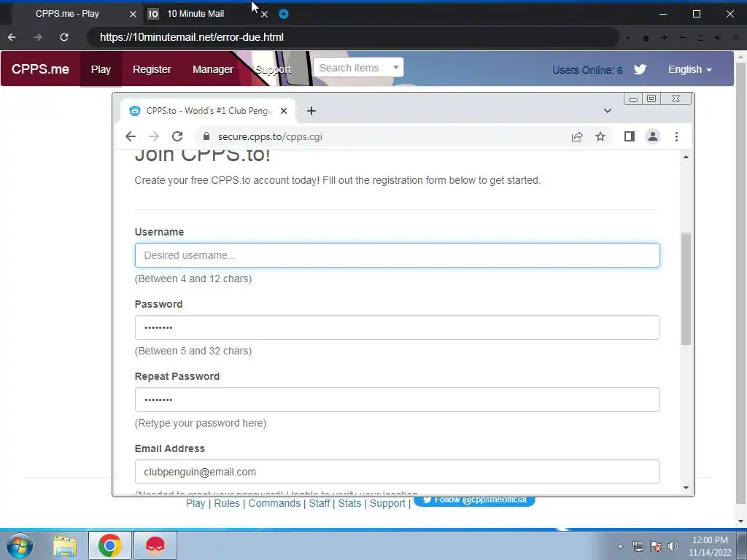View site info padlock for secure.cpps.to
Viewport: 747px width, 560px height.
click(206, 136)
